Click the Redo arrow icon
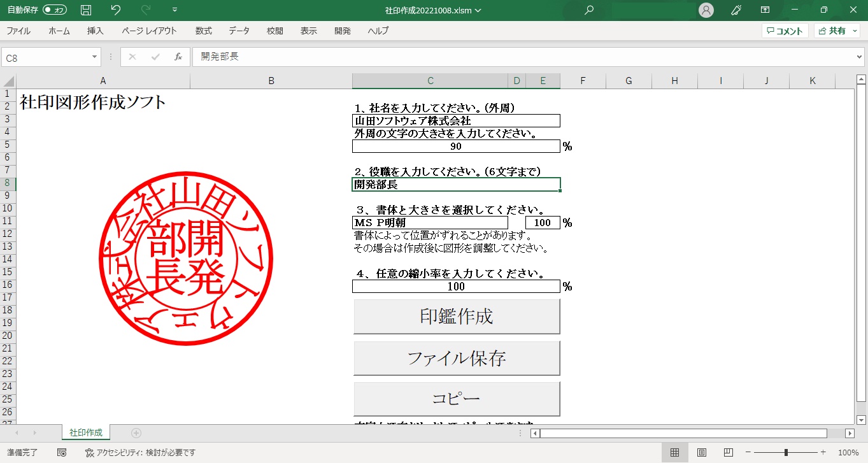868x463 pixels. [146, 10]
